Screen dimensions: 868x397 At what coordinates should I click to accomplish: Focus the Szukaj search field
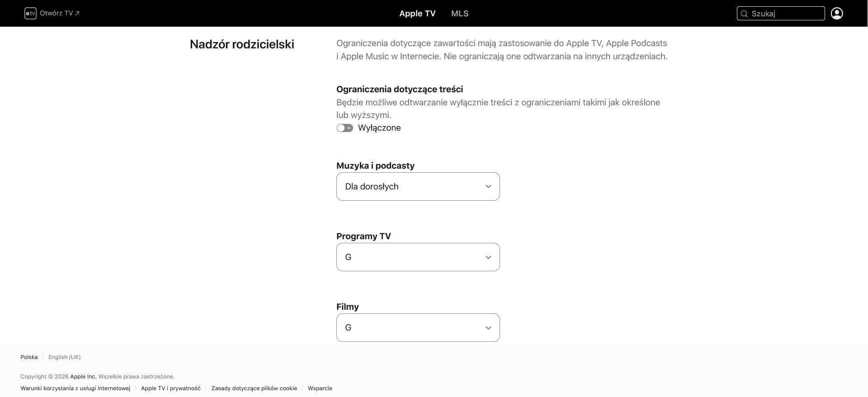pos(781,14)
